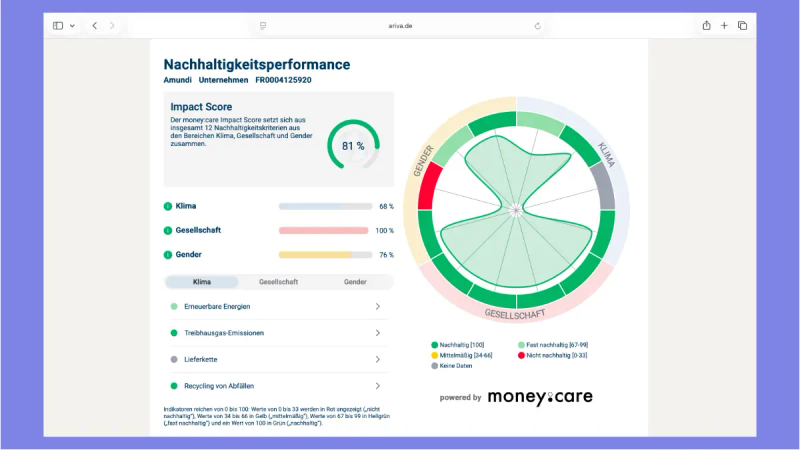Go back to the previous page
The height and width of the screenshot is (450, 800).
[x=94, y=26]
